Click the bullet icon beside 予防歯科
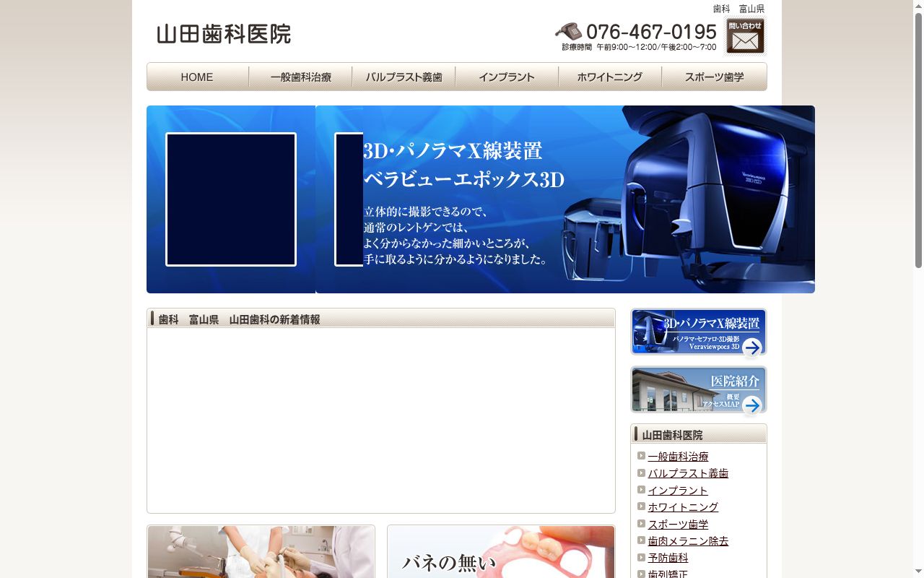 coord(641,557)
